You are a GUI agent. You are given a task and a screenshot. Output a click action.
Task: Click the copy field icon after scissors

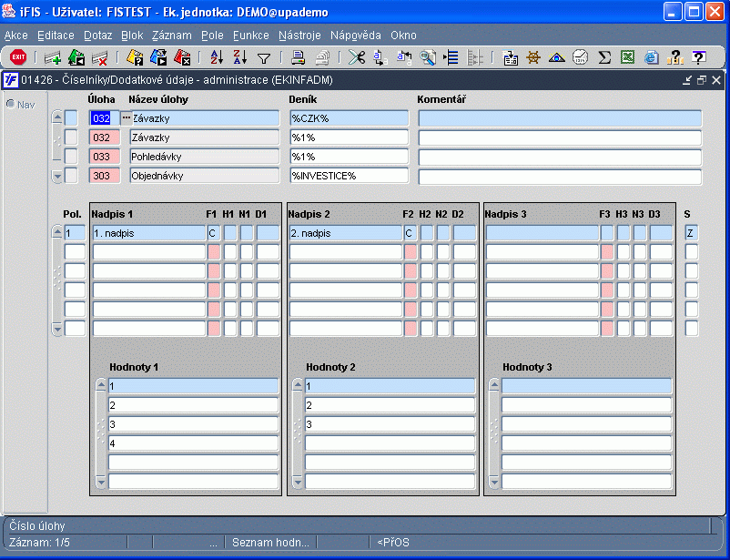coord(380,57)
